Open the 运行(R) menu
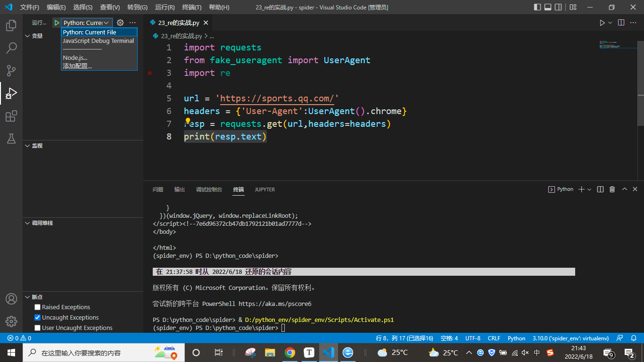This screenshot has width=644, height=362. tap(165, 7)
